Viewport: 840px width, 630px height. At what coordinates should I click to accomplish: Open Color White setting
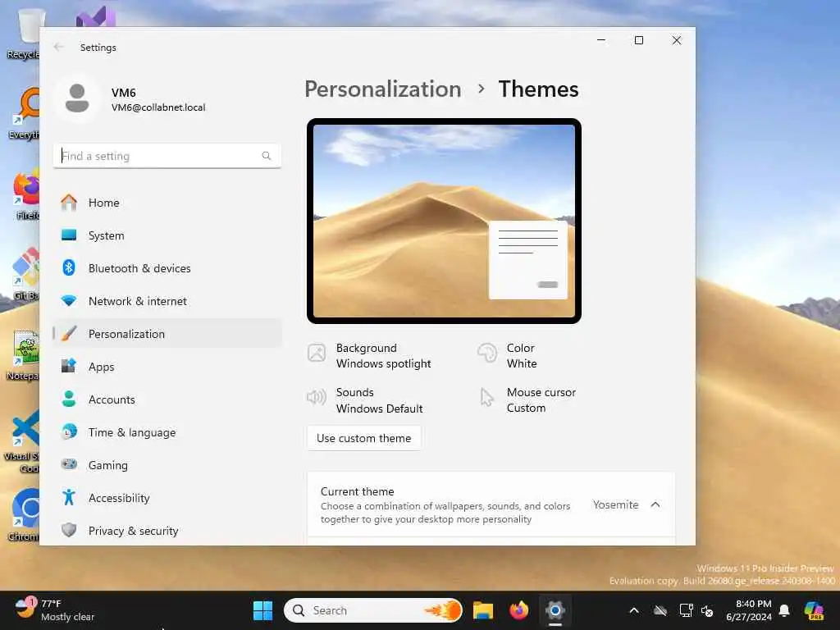[x=508, y=356]
